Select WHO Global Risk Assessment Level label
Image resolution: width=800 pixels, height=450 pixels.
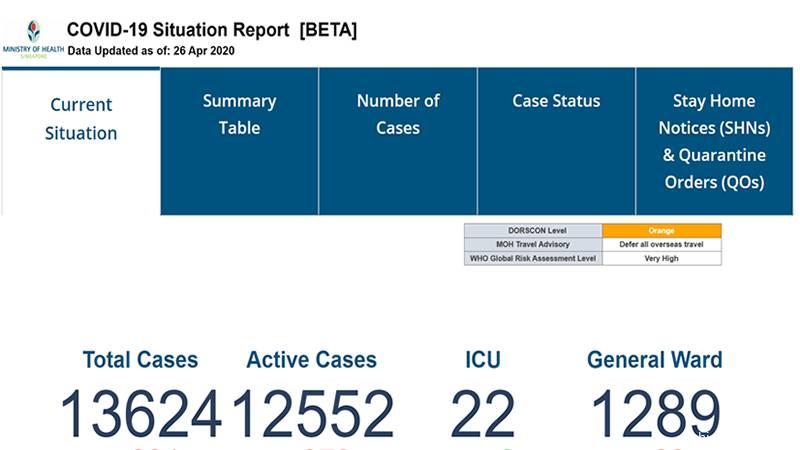tap(533, 258)
